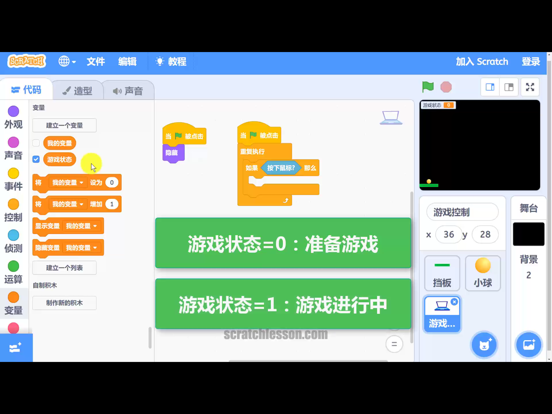Switch to the 声音 tab

128,91
